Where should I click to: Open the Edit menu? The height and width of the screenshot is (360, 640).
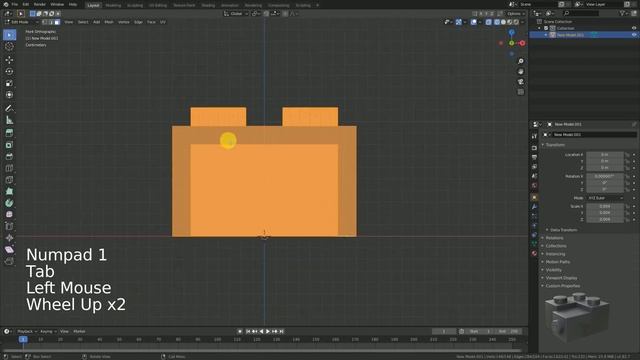click(26, 4)
